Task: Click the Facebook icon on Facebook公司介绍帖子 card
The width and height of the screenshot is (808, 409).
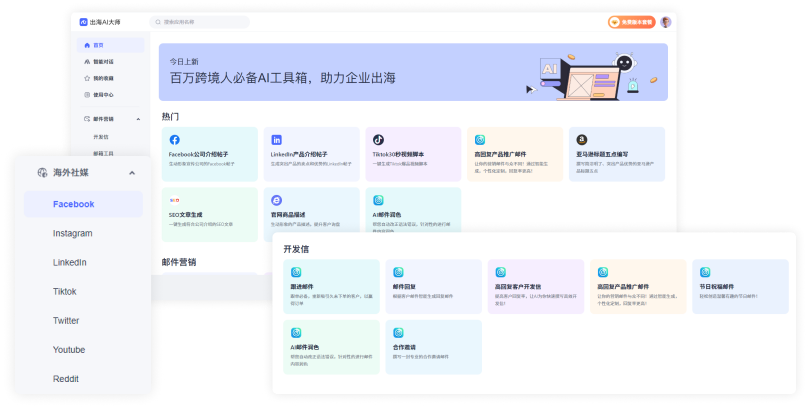Action: (x=175, y=140)
